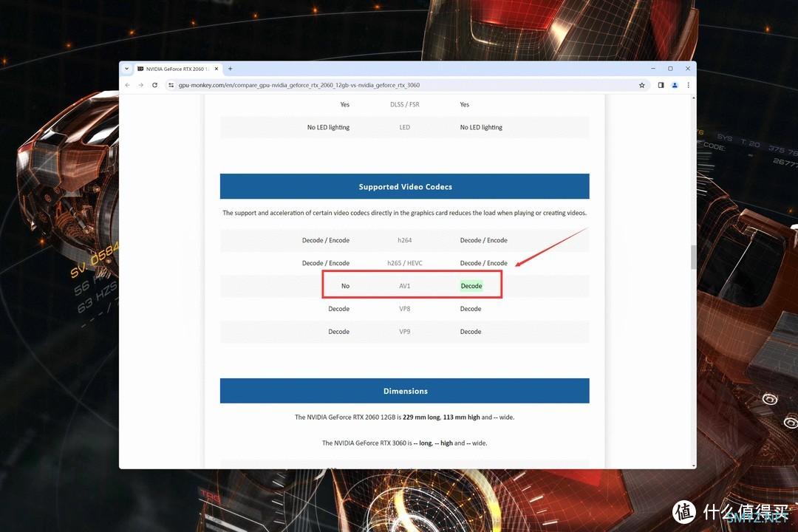Select the "DLSS / FSR" row label
Screen dimensions: 798x532
(405, 104)
